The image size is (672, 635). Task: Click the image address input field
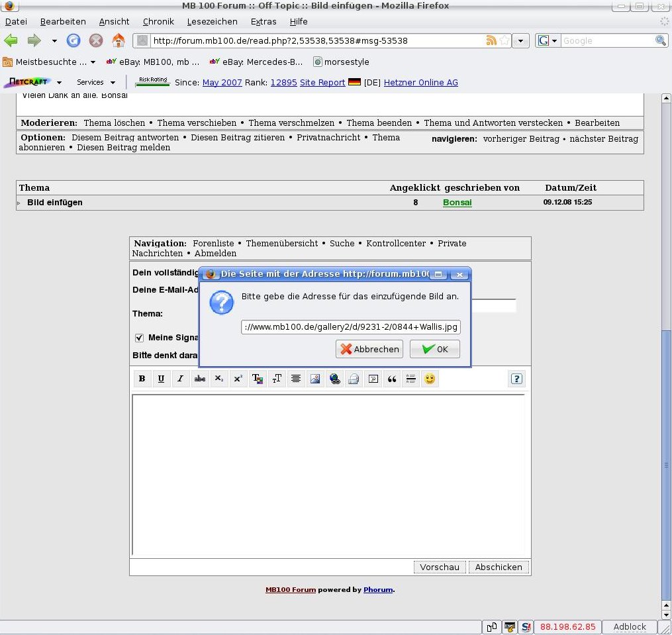pyautogui.click(x=350, y=326)
